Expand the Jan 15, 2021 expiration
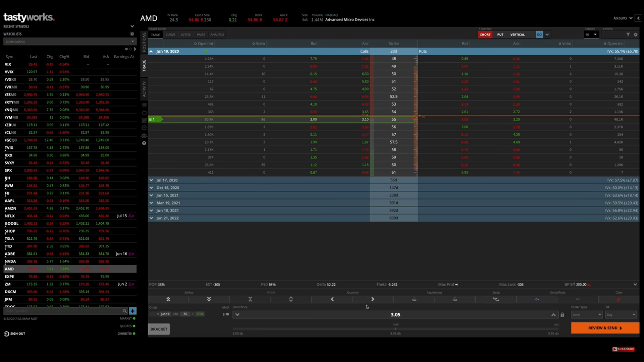Screen dimensions: 644x362 (x=151, y=195)
